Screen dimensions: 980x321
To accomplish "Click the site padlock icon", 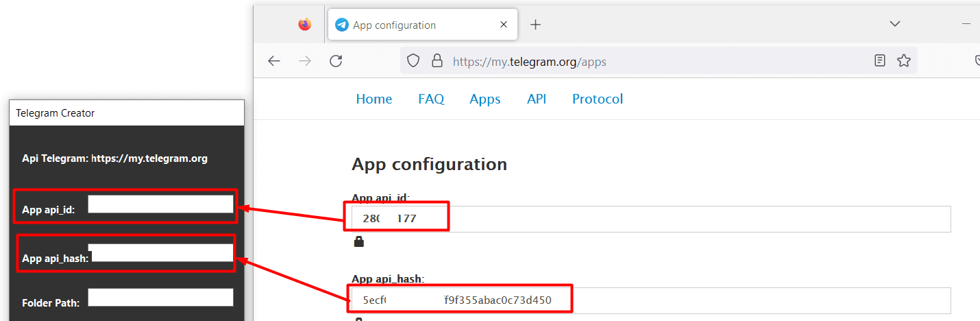I will [437, 61].
